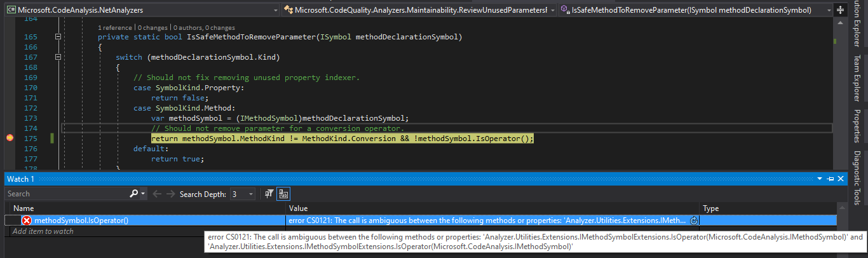Click the split editor icon at top right
This screenshot has width=868, height=258.
tap(840, 10)
